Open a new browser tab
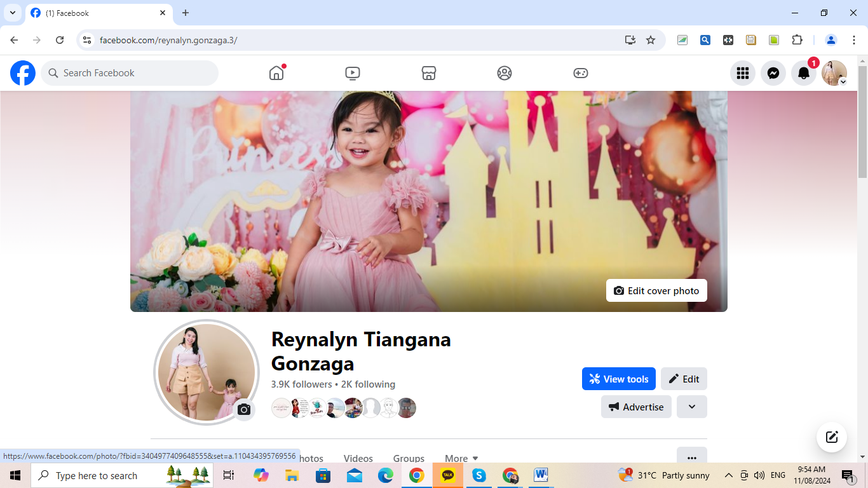 [186, 13]
